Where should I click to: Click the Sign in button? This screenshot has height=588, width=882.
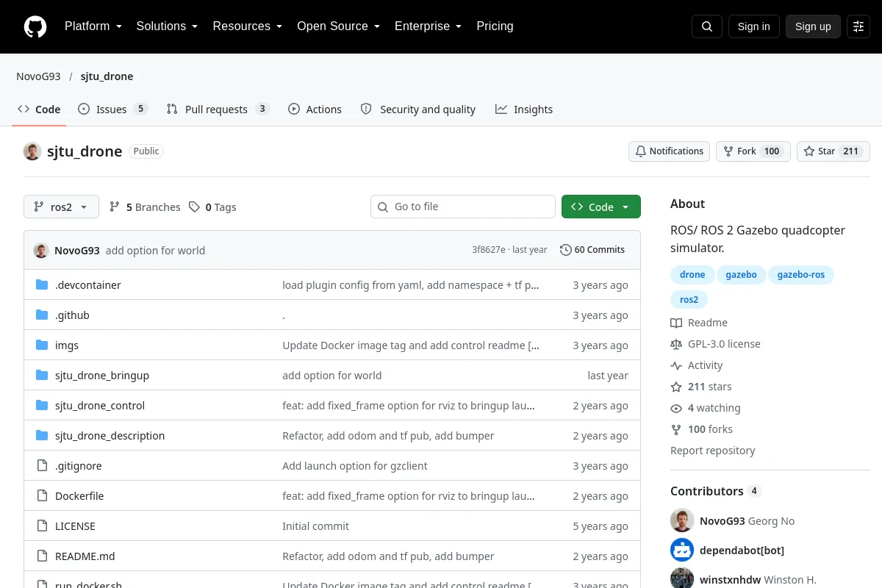point(753,26)
